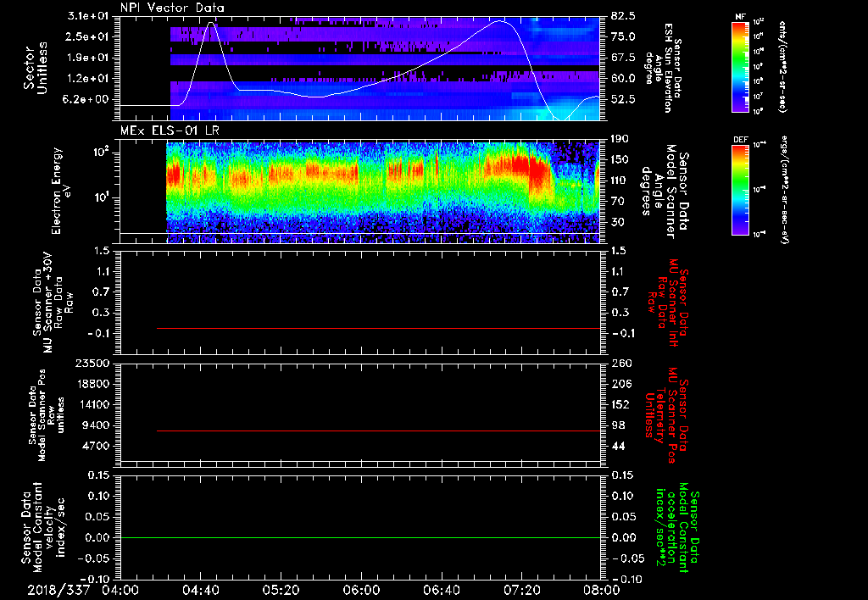
Task: Click the "2018/337" date label
Action: [x=58, y=590]
